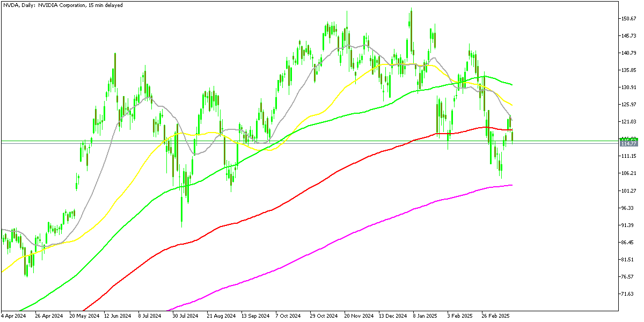Click the 86.45 price axis label
644x322 pixels.
(628, 243)
